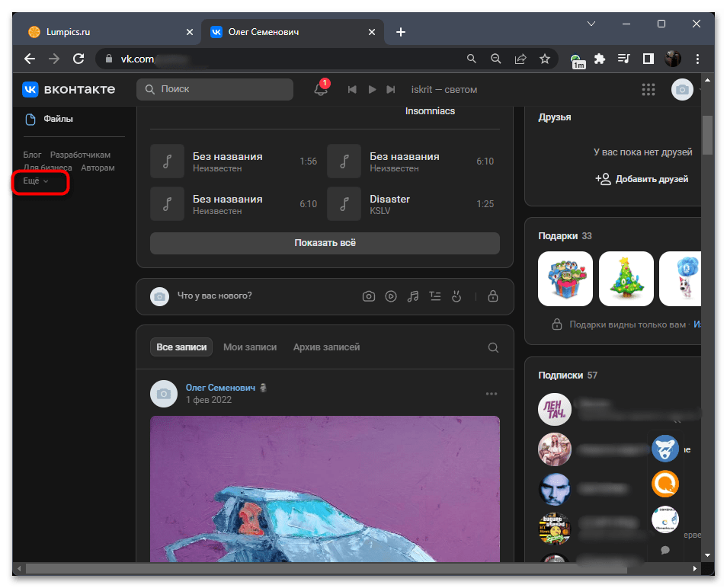Go back in browser history

pos(30,59)
